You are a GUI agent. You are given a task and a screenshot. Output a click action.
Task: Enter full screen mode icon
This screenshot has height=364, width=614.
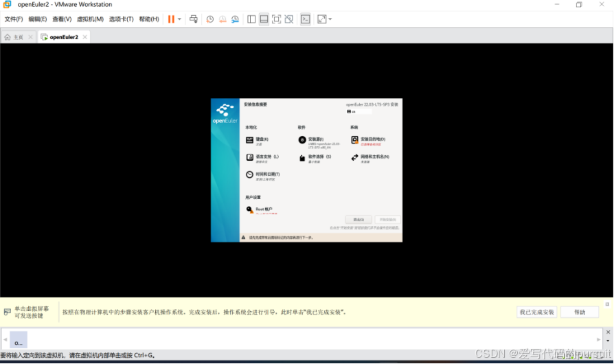pyautogui.click(x=277, y=19)
